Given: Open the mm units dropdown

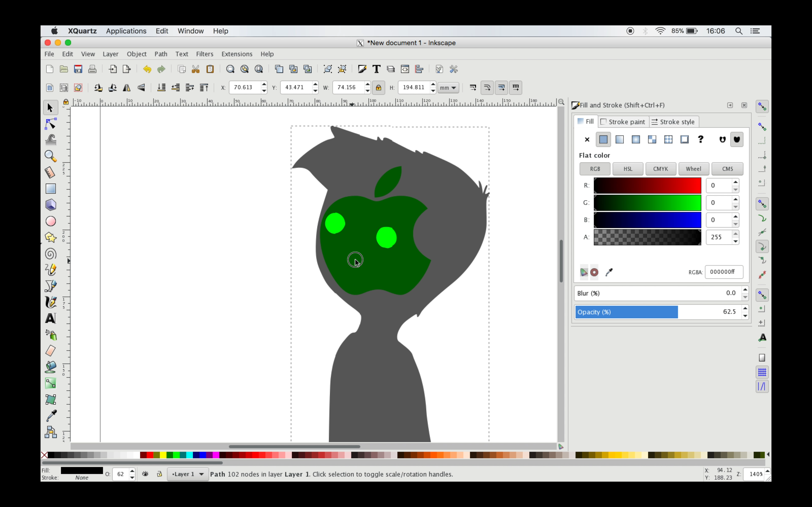Looking at the screenshot, I should point(448,88).
